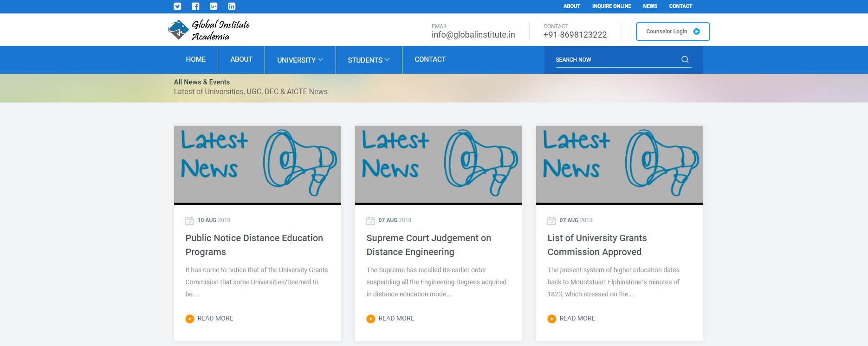
Task: Open the Google Plus social link
Action: coord(214,6)
